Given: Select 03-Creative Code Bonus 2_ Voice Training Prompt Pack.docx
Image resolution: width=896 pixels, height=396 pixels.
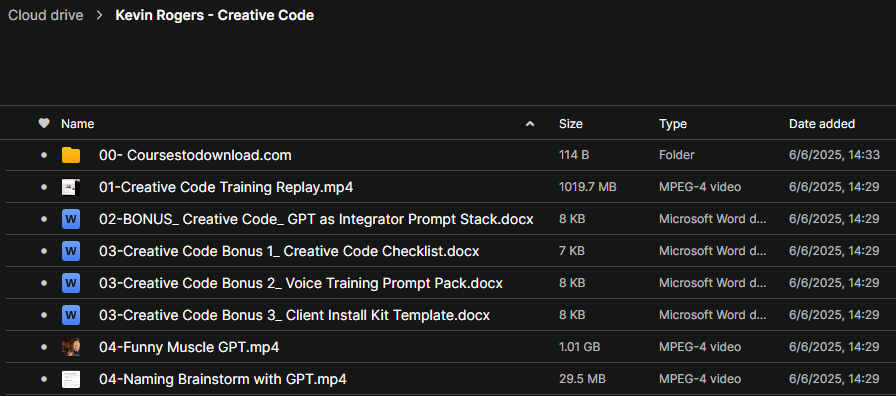Looking at the screenshot, I should coord(301,283).
